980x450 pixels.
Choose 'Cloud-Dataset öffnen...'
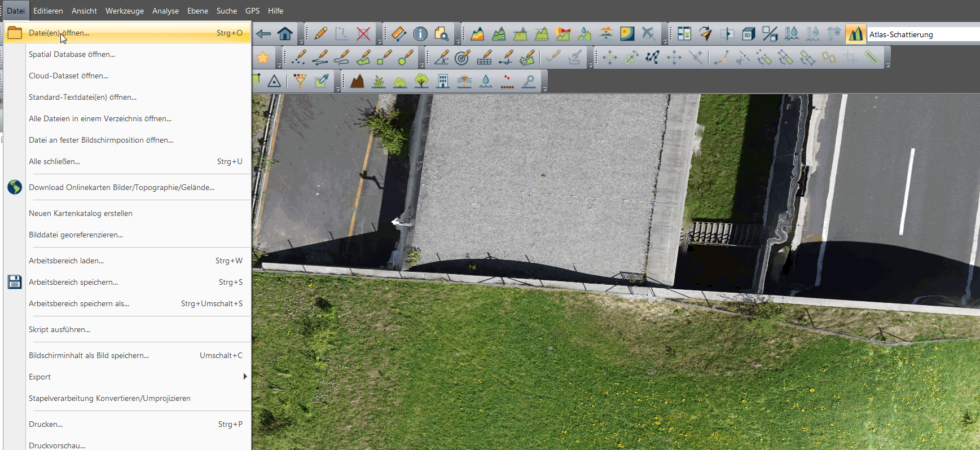coord(128,76)
